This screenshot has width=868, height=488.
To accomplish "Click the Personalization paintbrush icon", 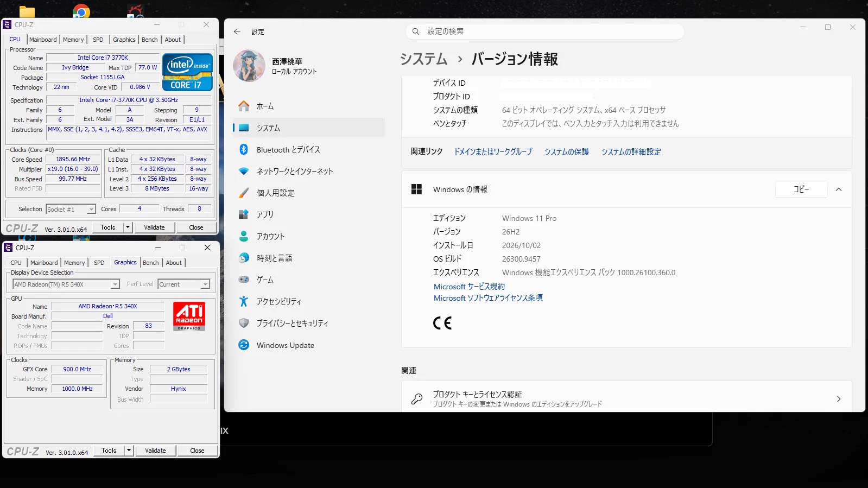I will point(244,193).
